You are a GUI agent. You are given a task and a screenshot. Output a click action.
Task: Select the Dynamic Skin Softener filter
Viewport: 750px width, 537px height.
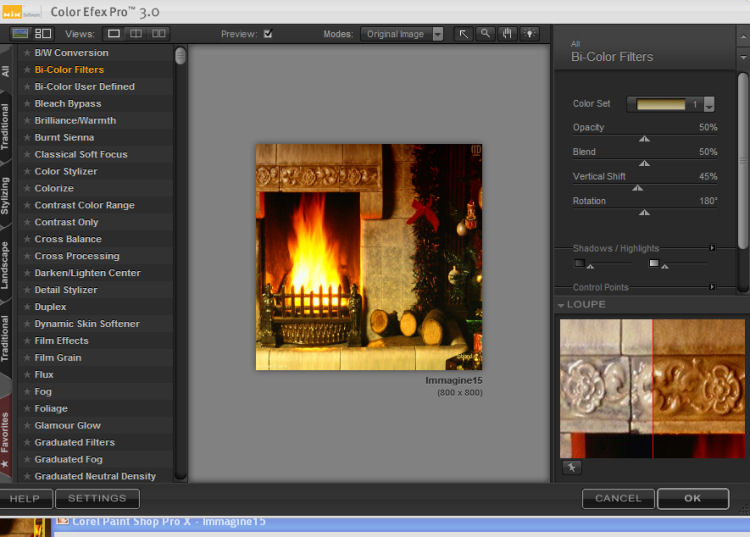click(87, 324)
